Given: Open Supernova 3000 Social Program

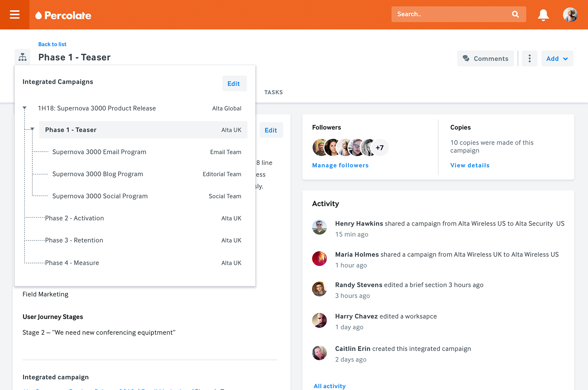Looking at the screenshot, I should 100,196.
